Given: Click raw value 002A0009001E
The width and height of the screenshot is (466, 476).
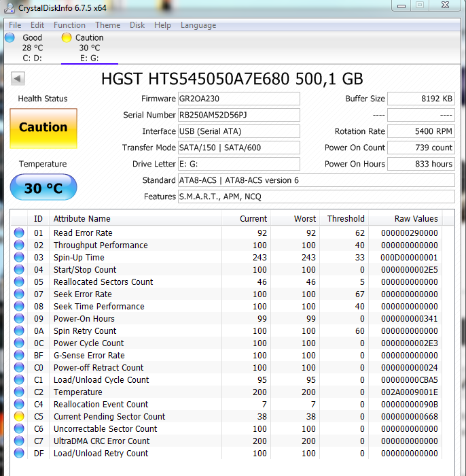Looking at the screenshot, I should 410,392.
